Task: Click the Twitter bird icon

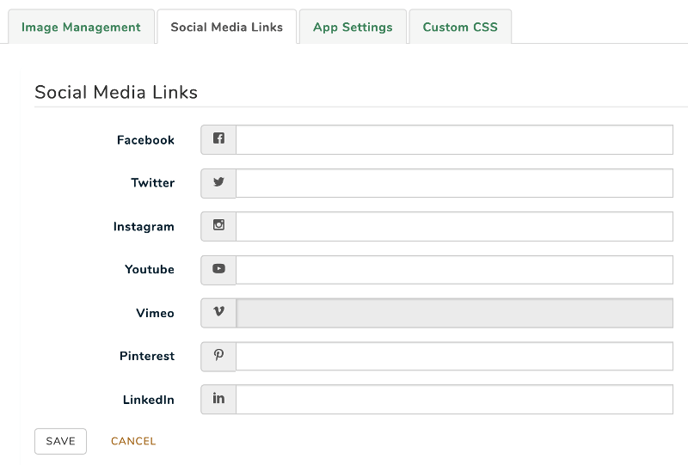Action: [219, 182]
